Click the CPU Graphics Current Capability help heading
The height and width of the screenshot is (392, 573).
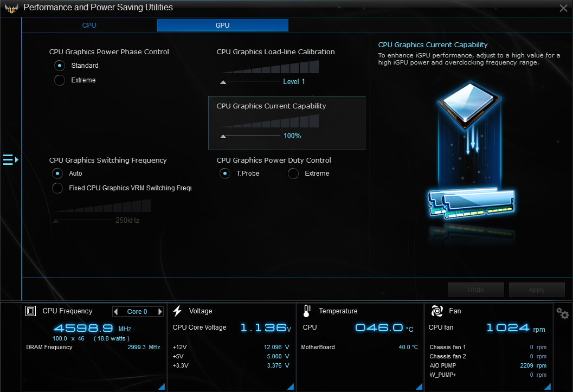pyautogui.click(x=433, y=44)
